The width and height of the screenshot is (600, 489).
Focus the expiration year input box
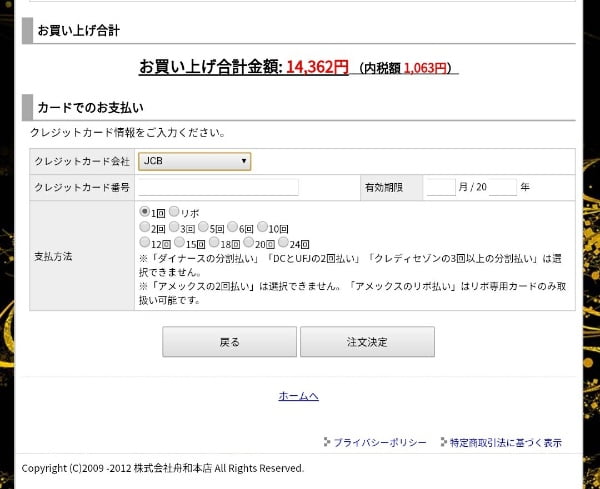[502, 187]
